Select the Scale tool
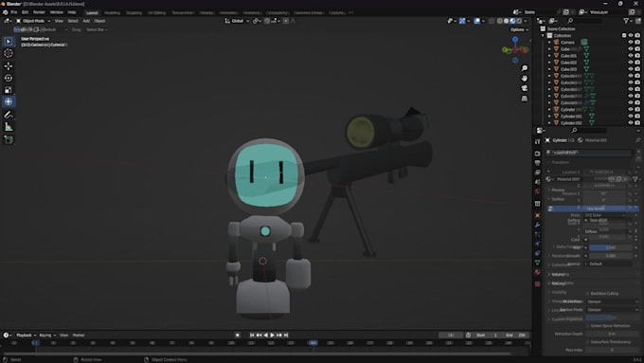This screenshot has width=644, height=363. click(9, 90)
